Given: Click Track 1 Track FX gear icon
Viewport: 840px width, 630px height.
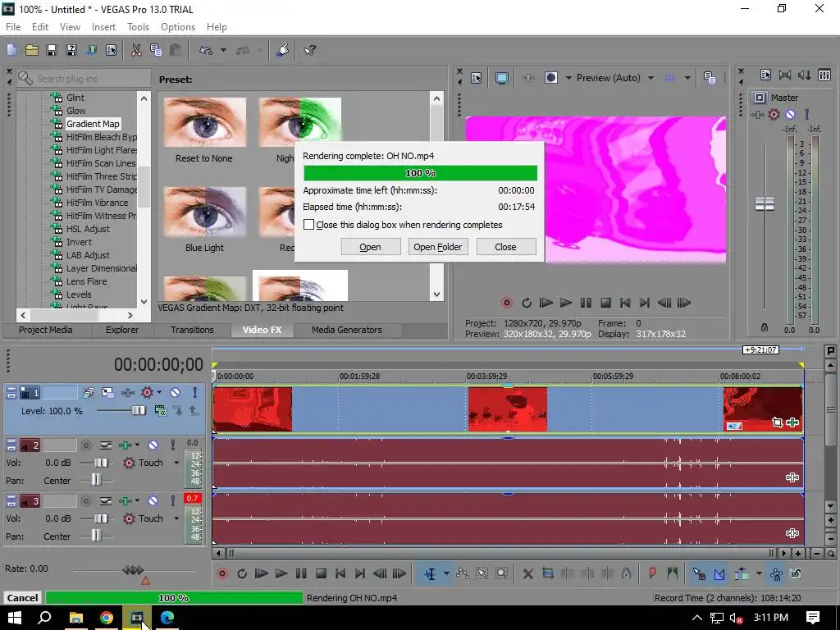Looking at the screenshot, I should coord(147,393).
